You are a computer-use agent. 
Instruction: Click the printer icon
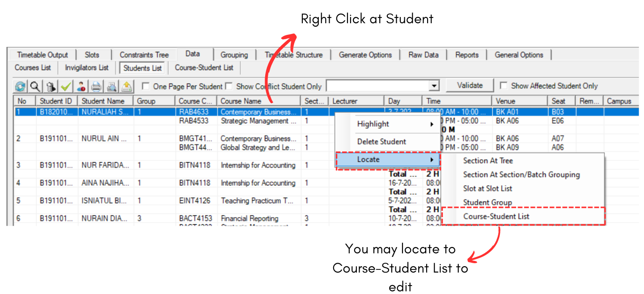click(x=97, y=86)
